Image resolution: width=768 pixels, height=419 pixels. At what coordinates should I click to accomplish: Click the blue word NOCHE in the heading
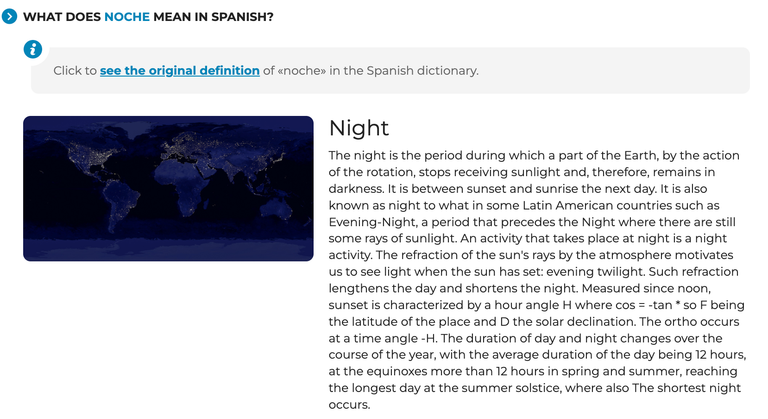[127, 17]
